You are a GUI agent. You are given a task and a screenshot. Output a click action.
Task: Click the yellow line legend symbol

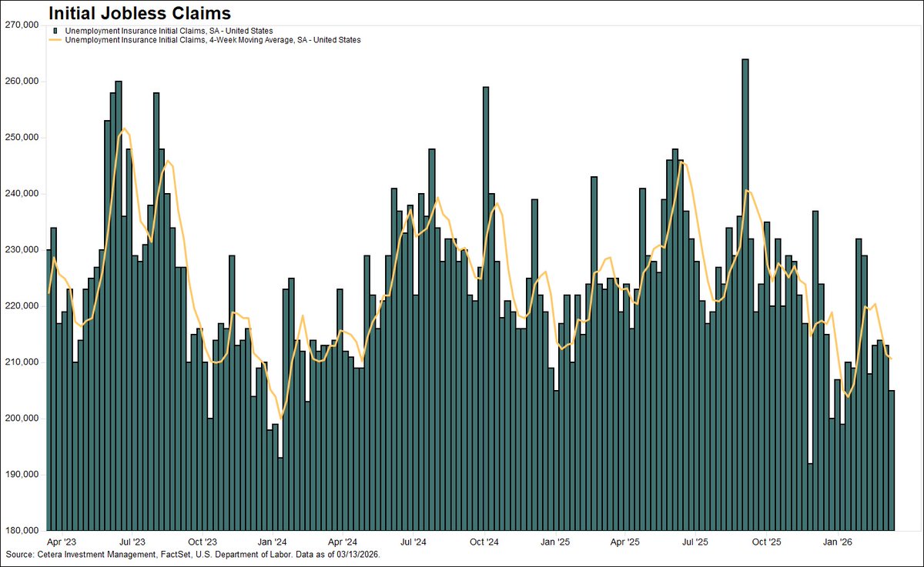(55, 38)
